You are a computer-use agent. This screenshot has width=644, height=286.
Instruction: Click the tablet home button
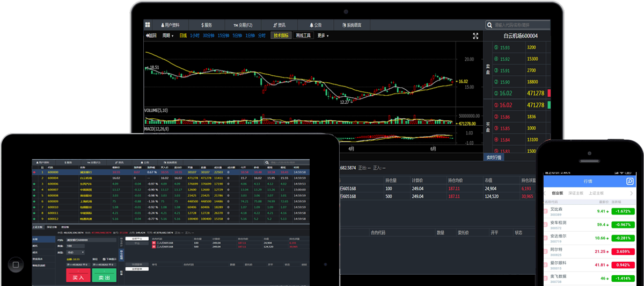[16, 265]
